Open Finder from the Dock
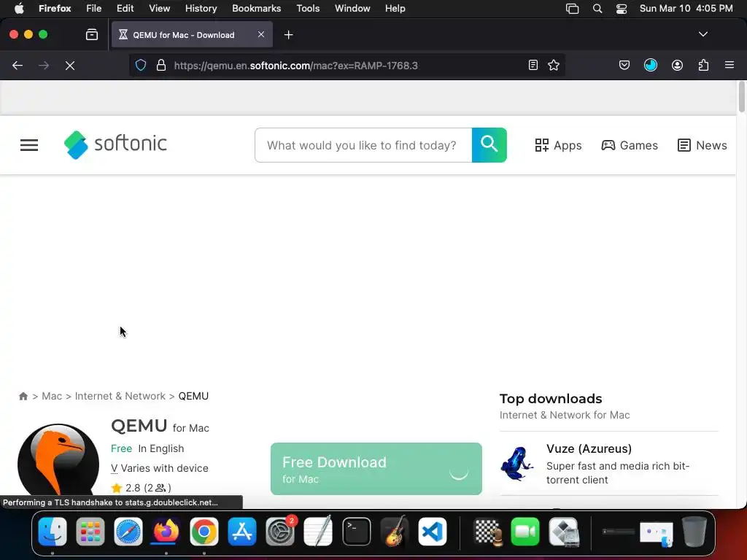The width and height of the screenshot is (747, 560). coord(53,532)
